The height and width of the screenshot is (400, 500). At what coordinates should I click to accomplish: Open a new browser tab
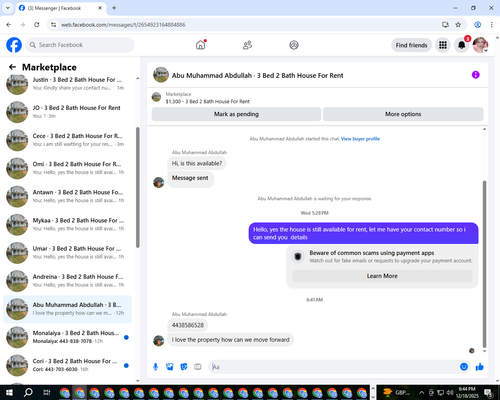pos(114,8)
